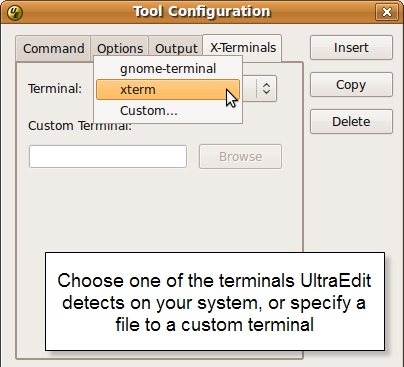
Task: Click the Terminal: label
Action: (55, 89)
